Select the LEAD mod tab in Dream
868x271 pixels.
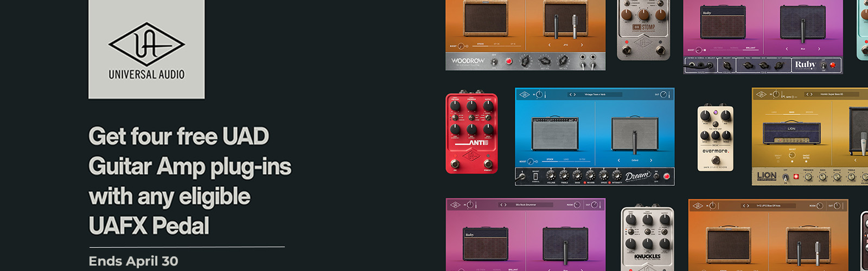pos(566,160)
